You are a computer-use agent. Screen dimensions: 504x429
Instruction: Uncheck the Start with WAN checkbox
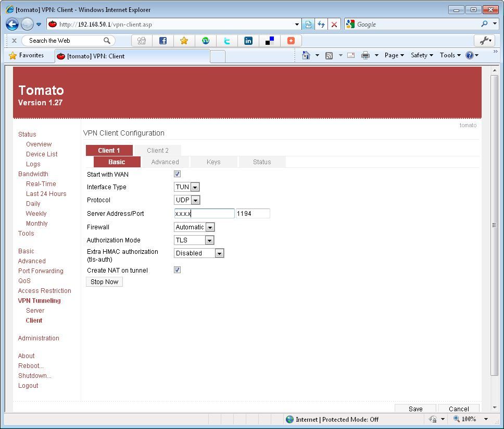[177, 174]
